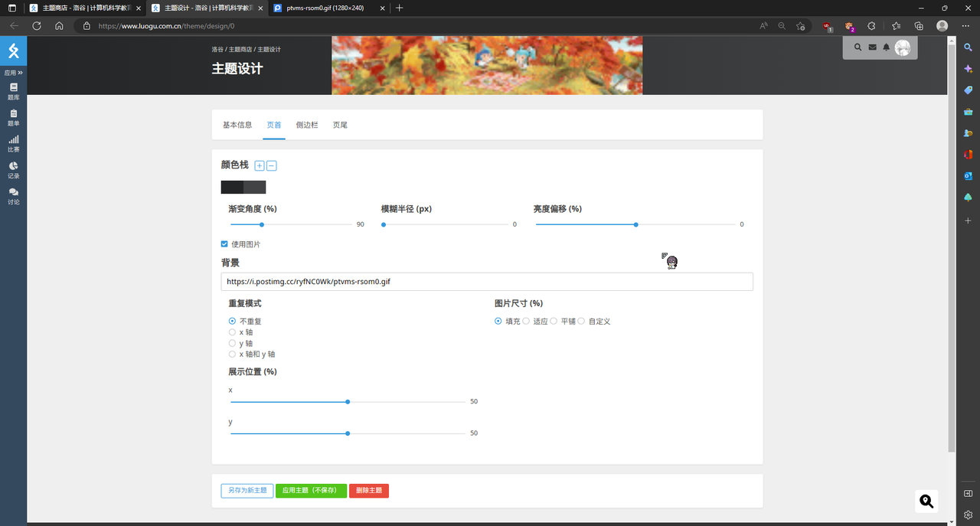The image size is (980, 526).
Task: Click the 应用主题（不保存）button
Action: click(311, 491)
